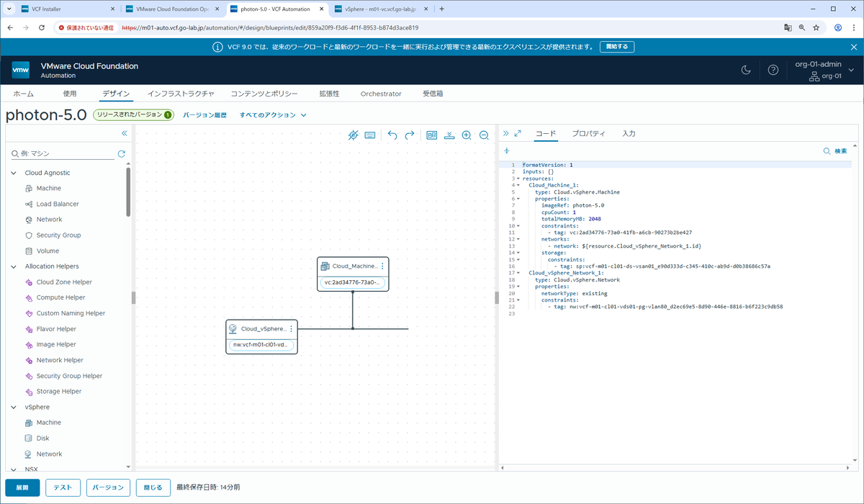Toggle dark mode with the moon icon
The image size is (864, 504).
747,70
